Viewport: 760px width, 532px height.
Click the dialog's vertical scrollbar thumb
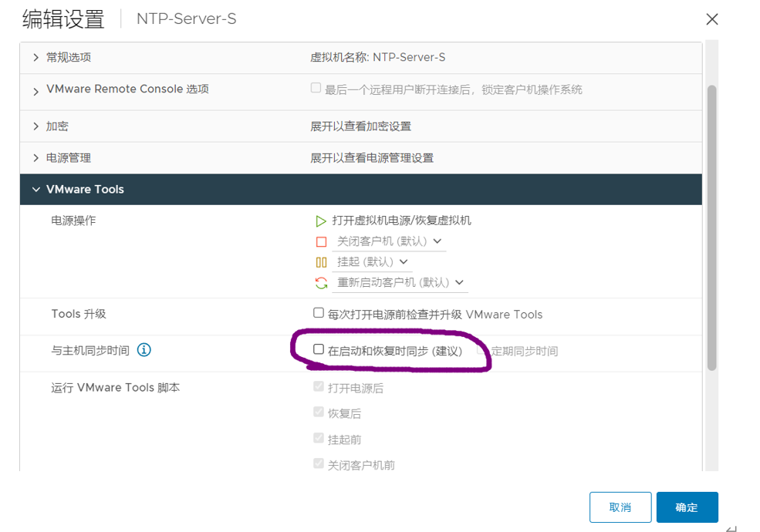coord(711,227)
